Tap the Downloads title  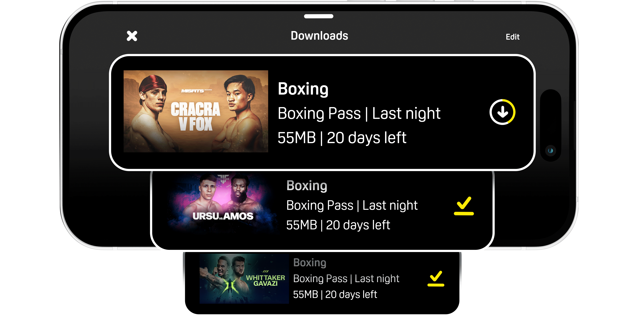click(x=319, y=36)
